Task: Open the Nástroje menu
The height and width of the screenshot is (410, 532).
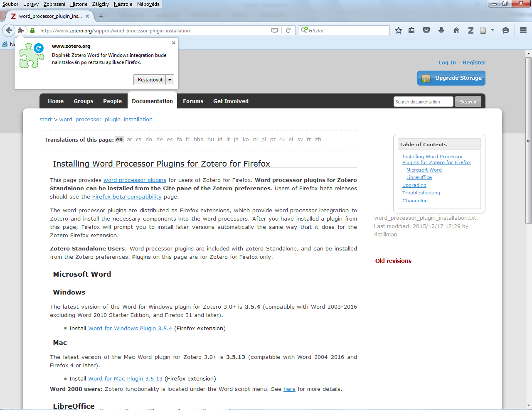Action: [123, 4]
